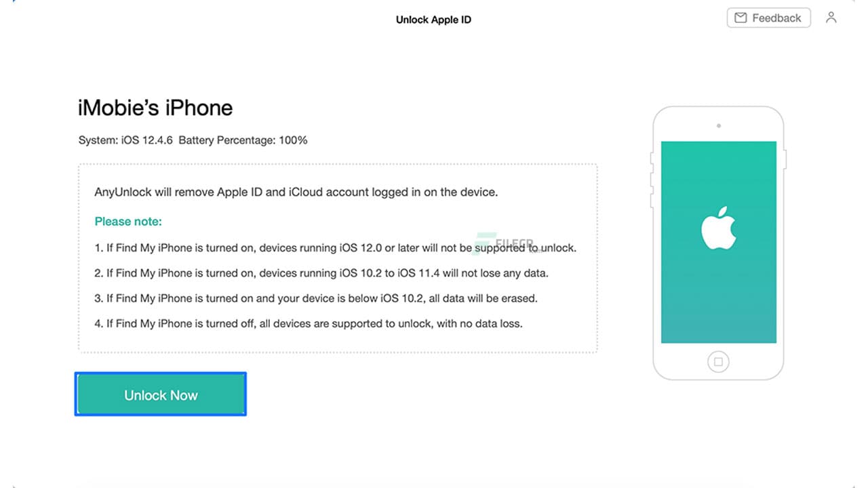
Task: Click the person account icon top right
Action: coord(831,18)
